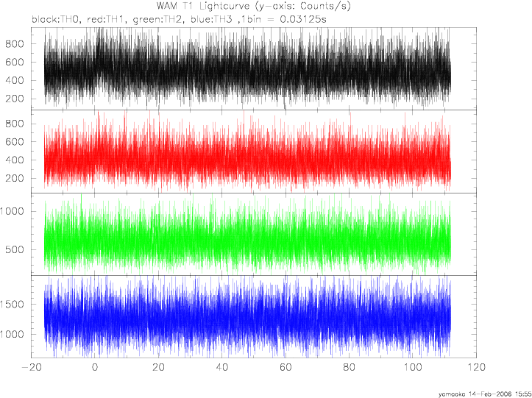
Task: Click '500' y-label of green TH2 panel
Action: point(14,249)
